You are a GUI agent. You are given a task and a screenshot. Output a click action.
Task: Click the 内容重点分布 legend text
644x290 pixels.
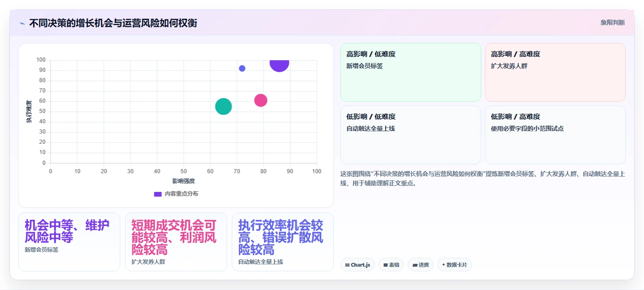point(181,194)
